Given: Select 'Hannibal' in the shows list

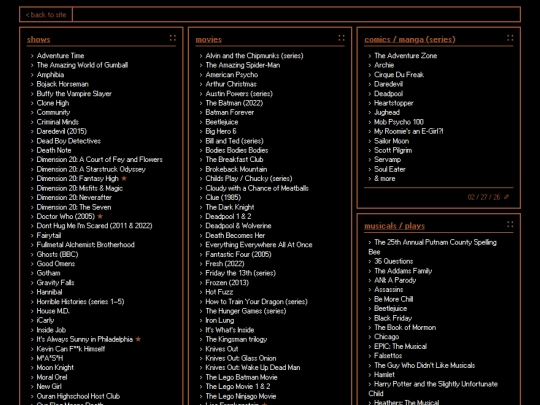Looking at the screenshot, I should [49, 292].
